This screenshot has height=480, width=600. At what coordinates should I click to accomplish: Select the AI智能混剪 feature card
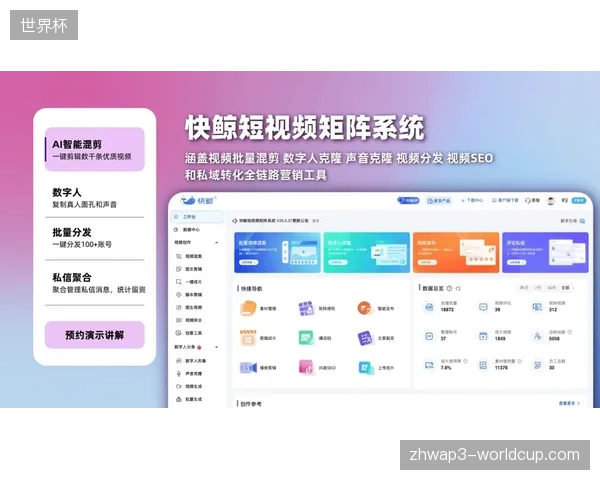(95, 149)
